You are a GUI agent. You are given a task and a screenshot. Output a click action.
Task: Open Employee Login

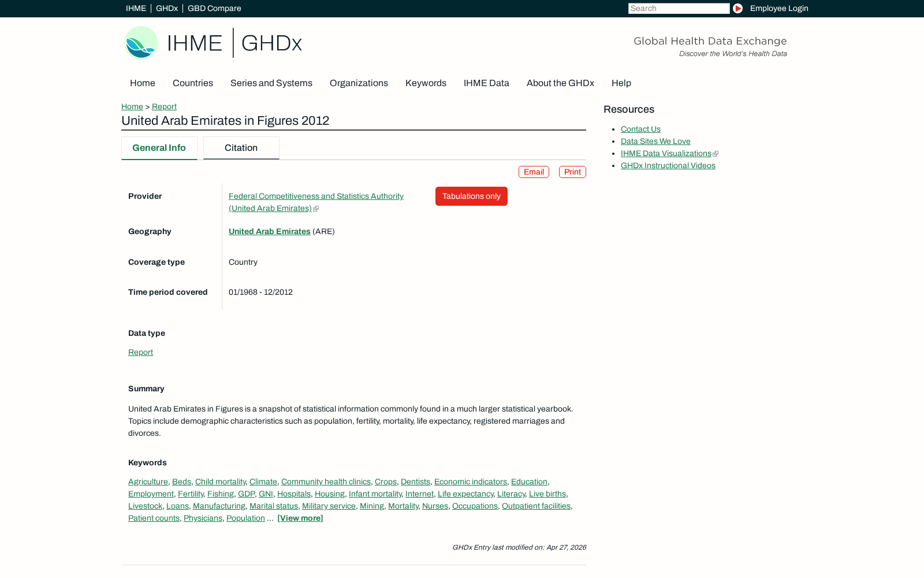pos(779,8)
